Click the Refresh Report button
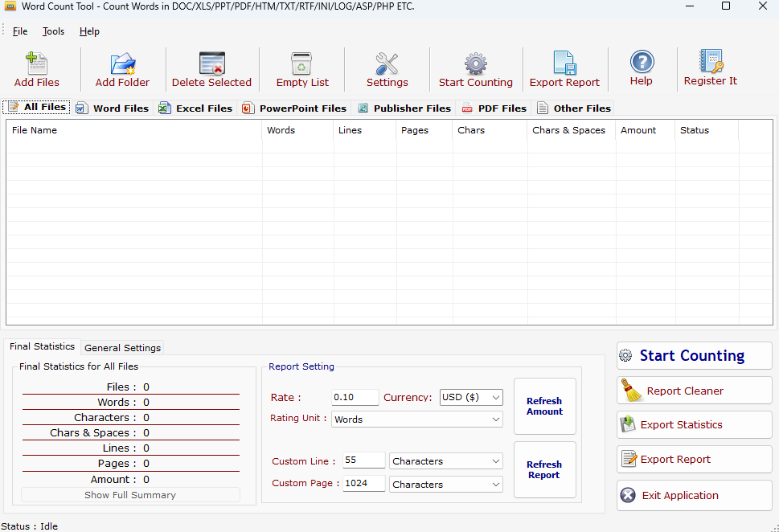The height and width of the screenshot is (532, 779). pos(544,469)
